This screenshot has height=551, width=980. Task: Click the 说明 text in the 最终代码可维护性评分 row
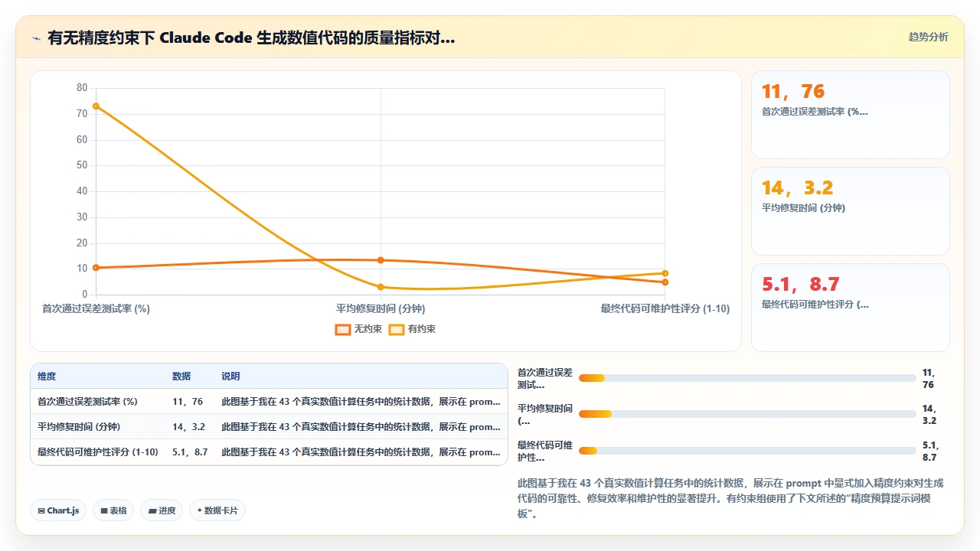[361, 452]
